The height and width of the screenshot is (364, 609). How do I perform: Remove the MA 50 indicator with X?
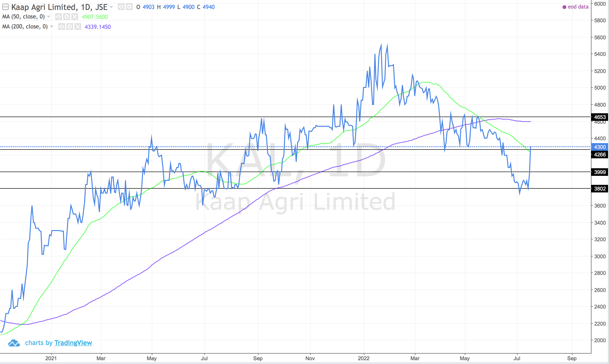75,17
